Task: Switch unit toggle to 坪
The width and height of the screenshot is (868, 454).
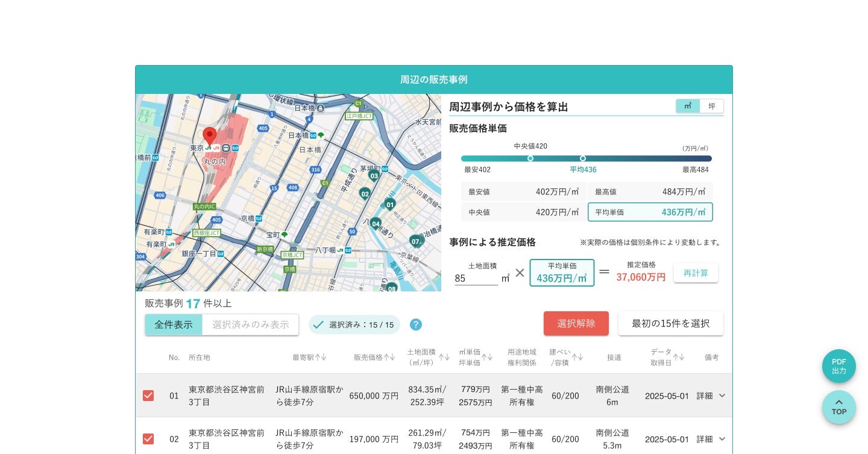Action: tap(711, 106)
